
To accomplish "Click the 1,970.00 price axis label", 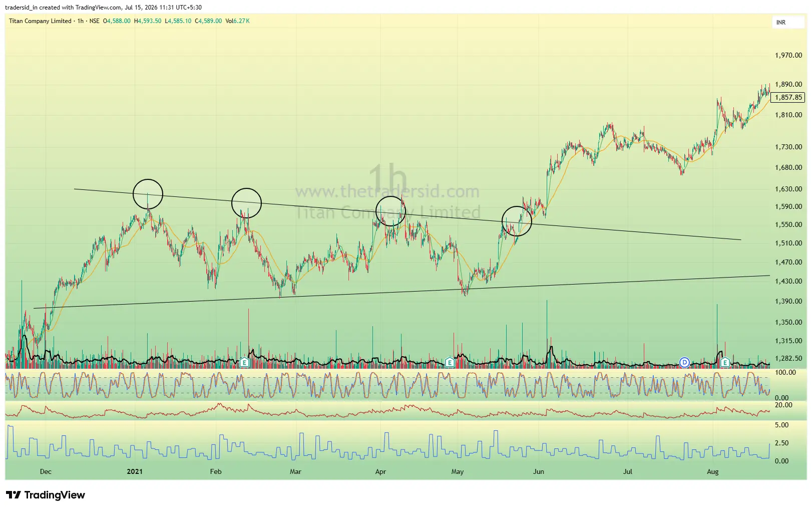I will coord(788,55).
